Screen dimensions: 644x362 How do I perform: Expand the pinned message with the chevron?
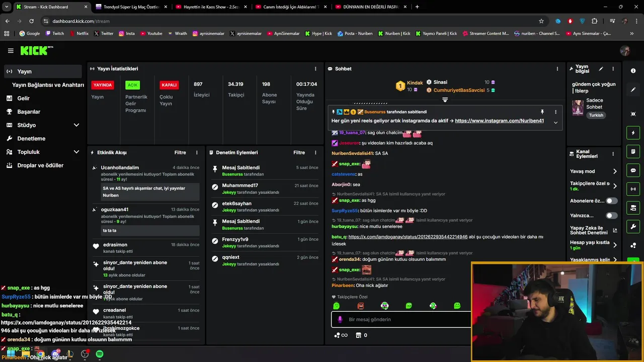point(555,122)
